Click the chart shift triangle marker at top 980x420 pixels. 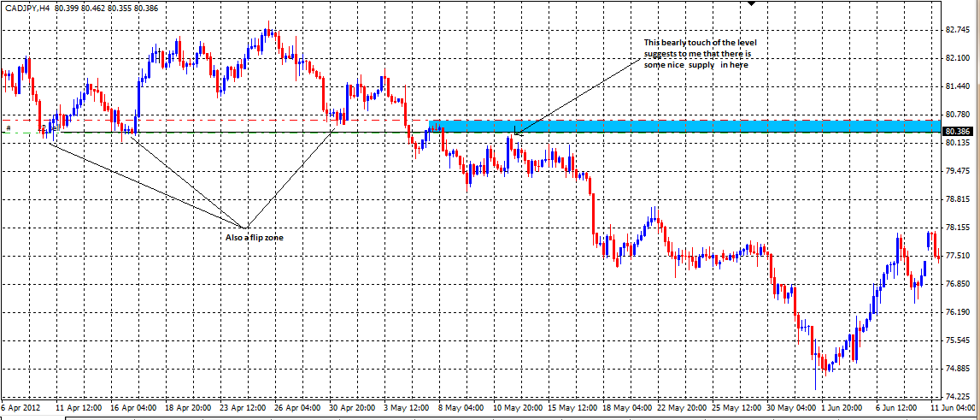(x=751, y=4)
